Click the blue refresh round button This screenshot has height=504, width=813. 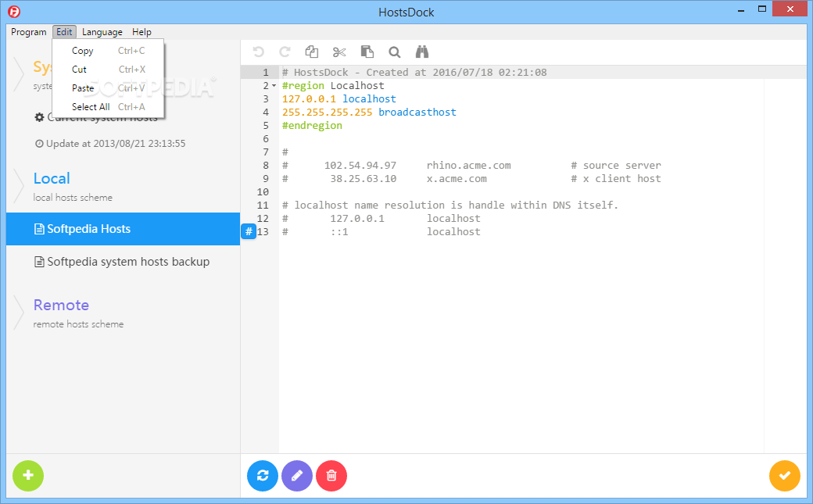point(263,476)
